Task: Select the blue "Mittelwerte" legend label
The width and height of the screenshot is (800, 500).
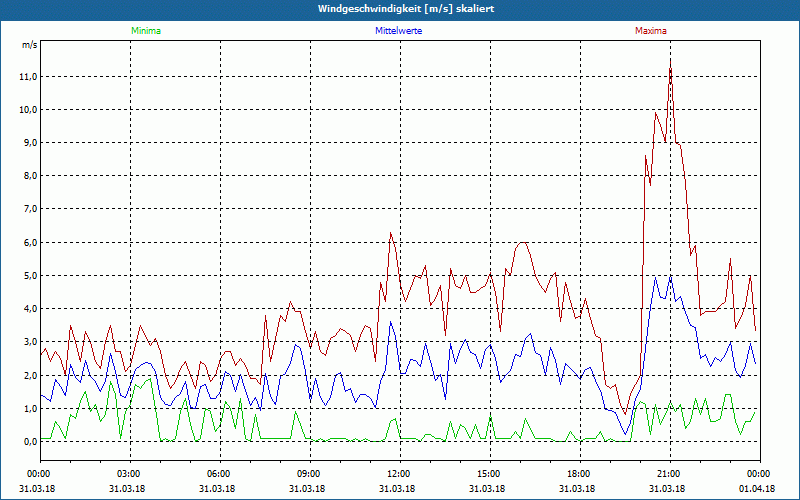Action: pyautogui.click(x=398, y=31)
